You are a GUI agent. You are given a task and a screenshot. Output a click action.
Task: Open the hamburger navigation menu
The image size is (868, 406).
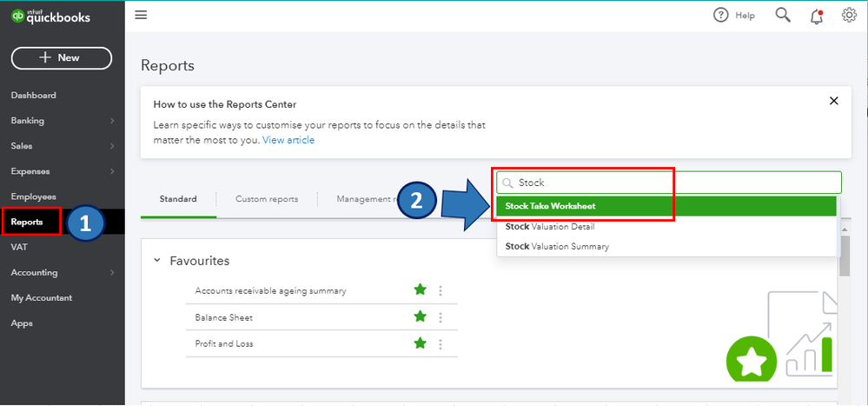[141, 15]
